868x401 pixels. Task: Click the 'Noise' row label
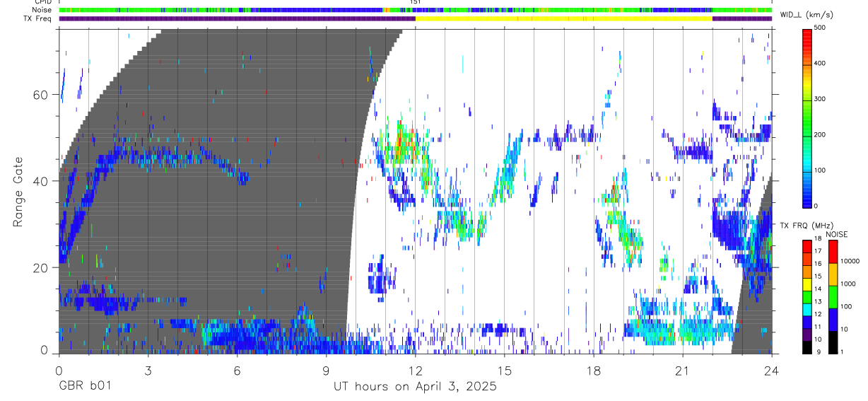coord(42,11)
